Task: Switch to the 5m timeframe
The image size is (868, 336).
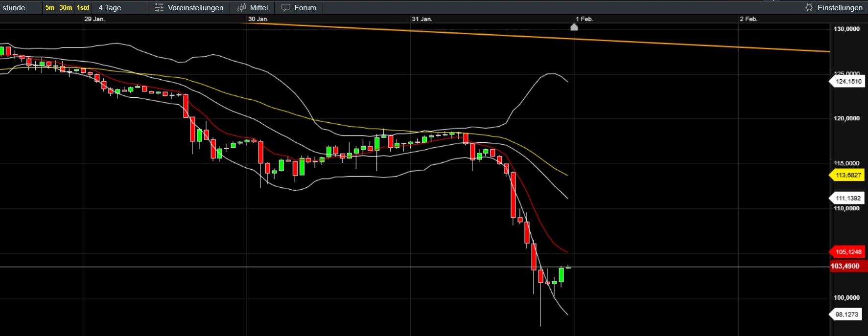Action: [50, 8]
